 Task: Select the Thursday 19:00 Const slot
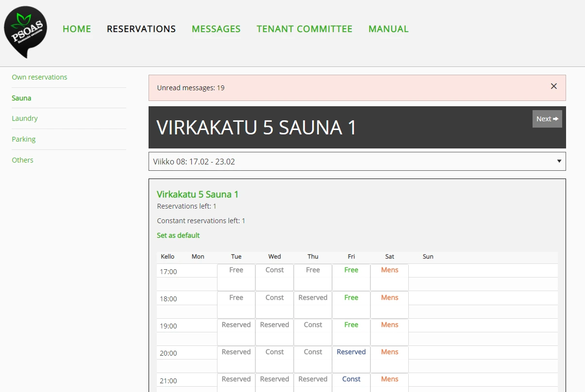pos(313,332)
